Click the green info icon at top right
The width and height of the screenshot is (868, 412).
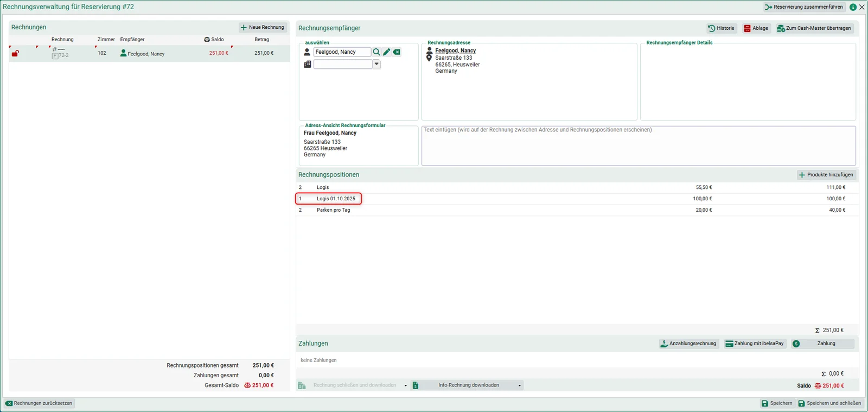tap(853, 7)
